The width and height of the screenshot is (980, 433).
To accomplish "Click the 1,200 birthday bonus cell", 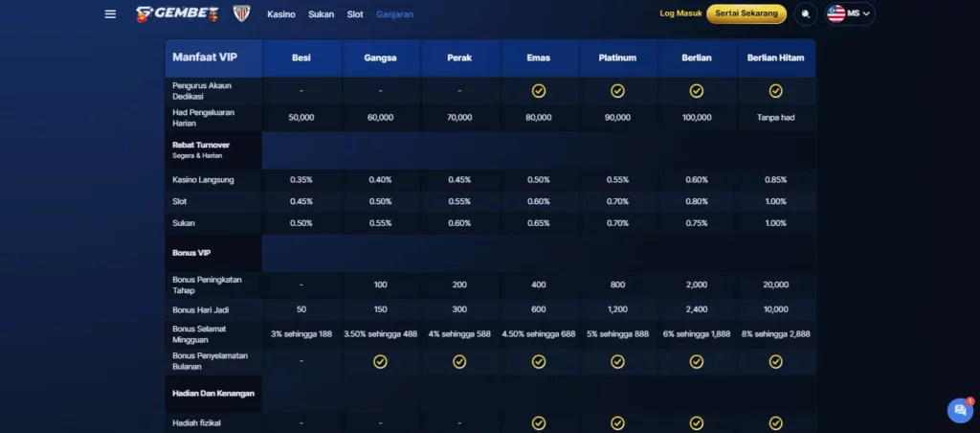I will point(617,309).
